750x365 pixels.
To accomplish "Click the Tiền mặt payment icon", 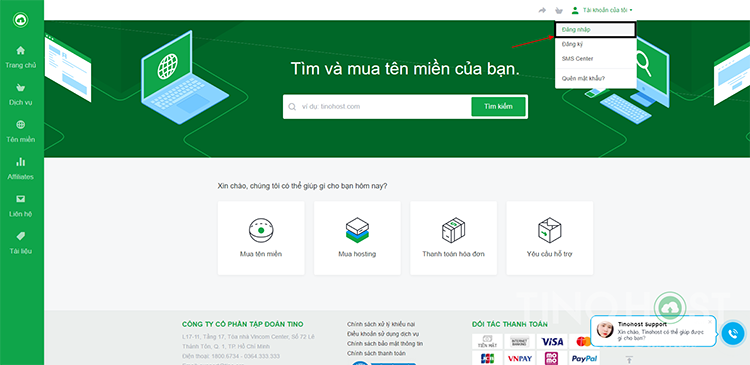I will point(487,342).
